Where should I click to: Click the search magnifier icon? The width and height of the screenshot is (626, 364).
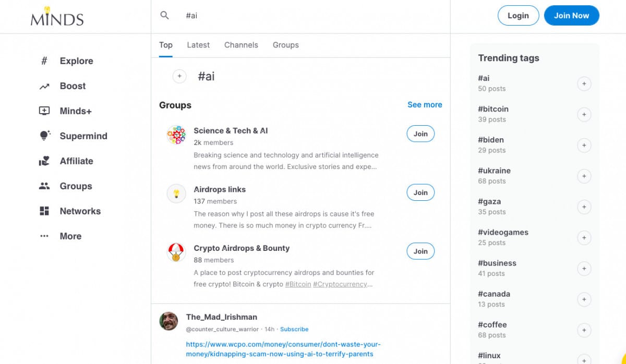pos(165,16)
